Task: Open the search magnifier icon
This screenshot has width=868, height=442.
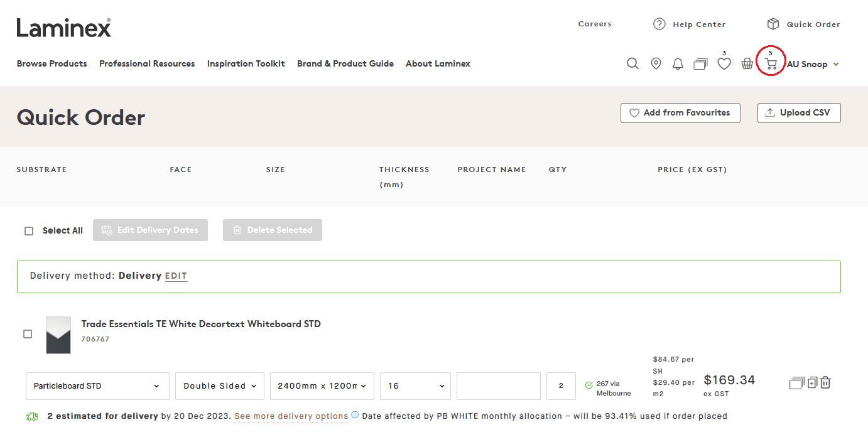Action: pos(632,63)
